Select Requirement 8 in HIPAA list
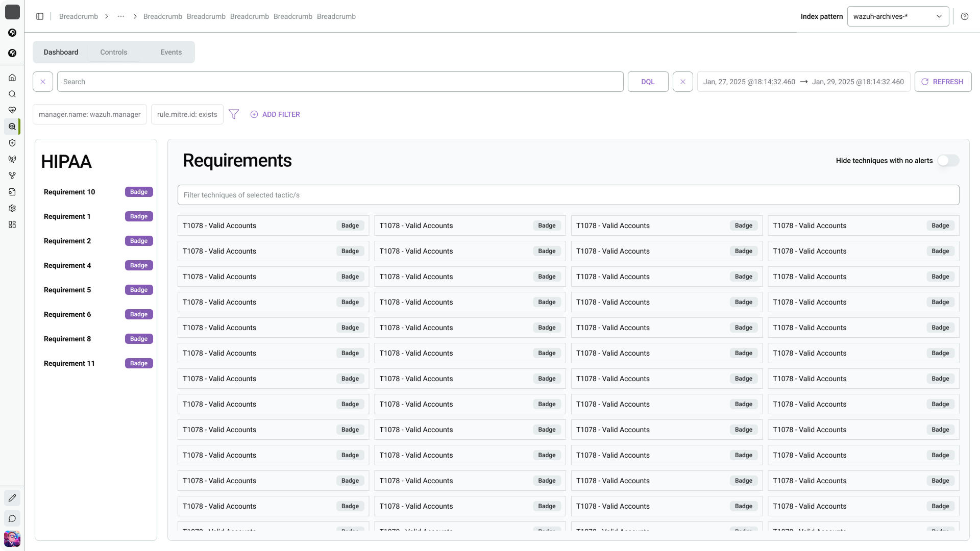 67,339
